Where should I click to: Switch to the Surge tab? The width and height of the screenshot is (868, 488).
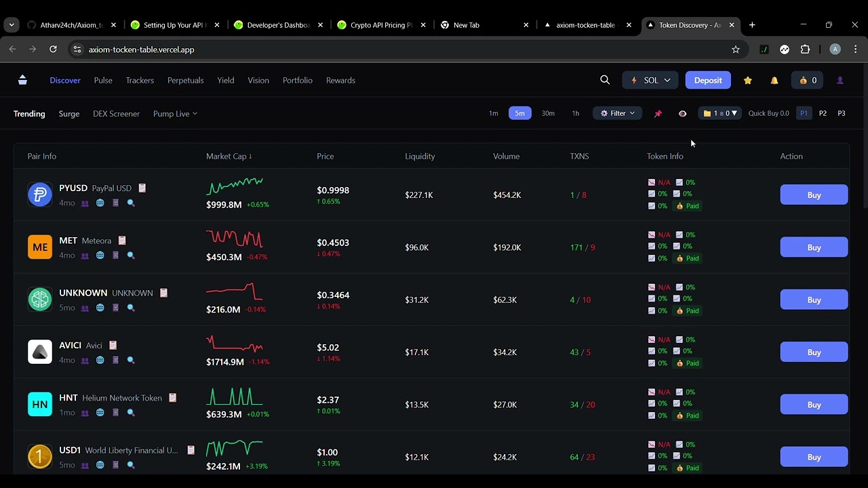69,113
